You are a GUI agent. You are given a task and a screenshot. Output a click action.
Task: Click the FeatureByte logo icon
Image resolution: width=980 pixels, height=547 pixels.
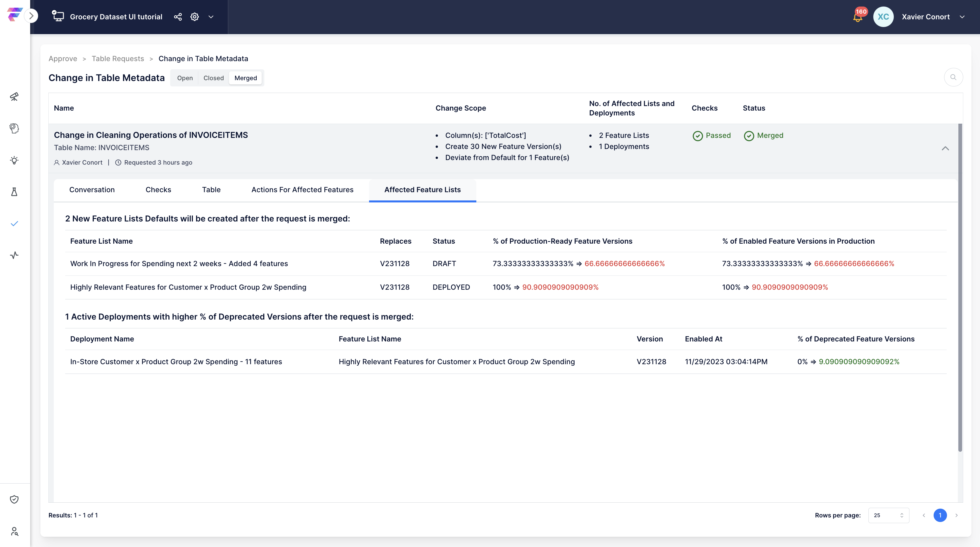pyautogui.click(x=15, y=14)
